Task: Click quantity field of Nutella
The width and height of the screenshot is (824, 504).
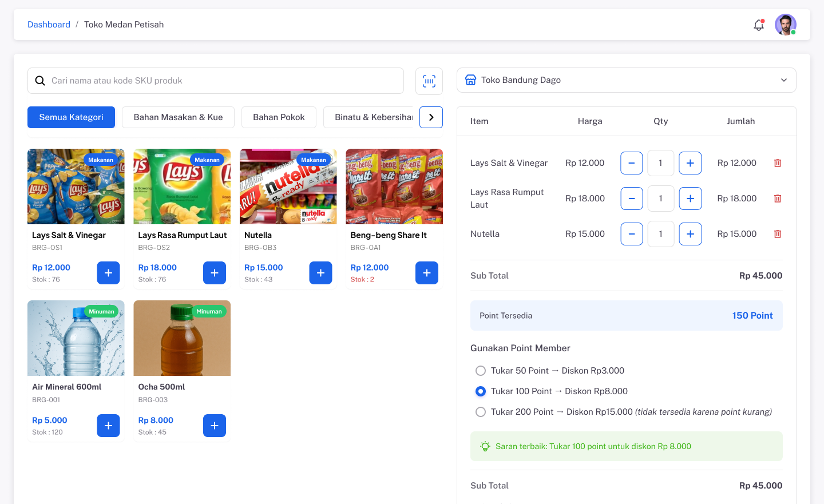Action: [661, 234]
